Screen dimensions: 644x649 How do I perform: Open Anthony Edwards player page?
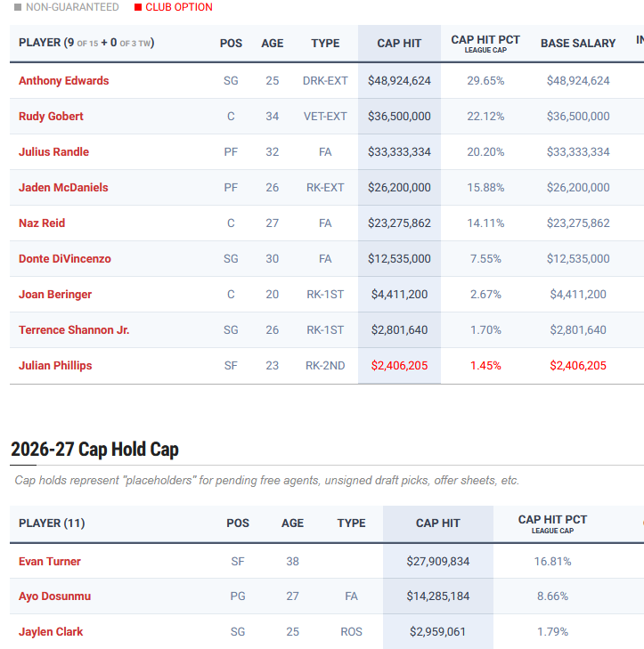(64, 81)
